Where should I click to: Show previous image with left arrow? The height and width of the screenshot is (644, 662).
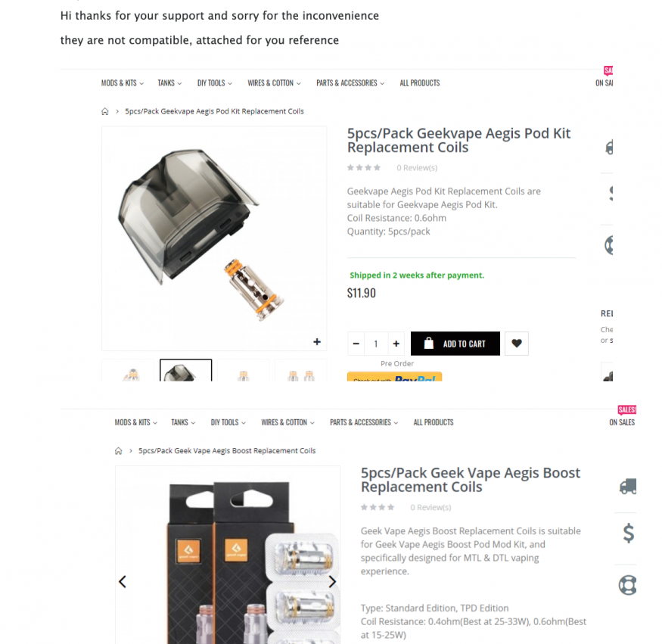pos(123,581)
